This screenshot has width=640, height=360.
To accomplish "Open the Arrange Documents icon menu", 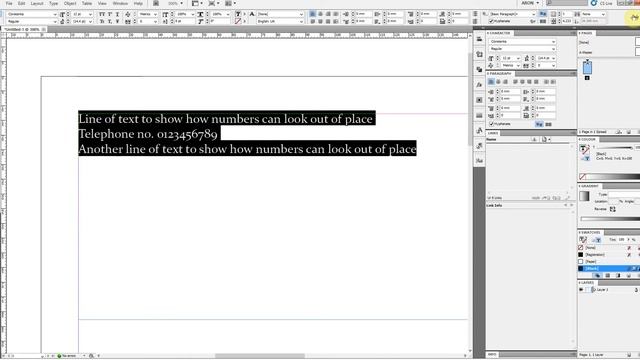I will (230, 3).
